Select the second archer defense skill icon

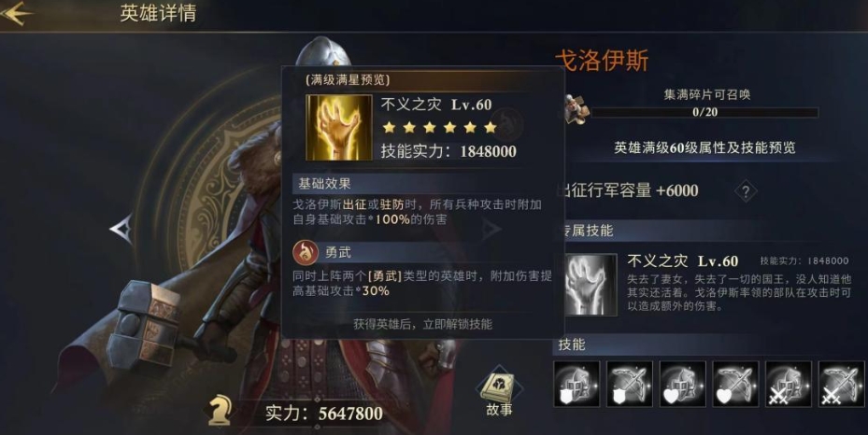click(630, 385)
